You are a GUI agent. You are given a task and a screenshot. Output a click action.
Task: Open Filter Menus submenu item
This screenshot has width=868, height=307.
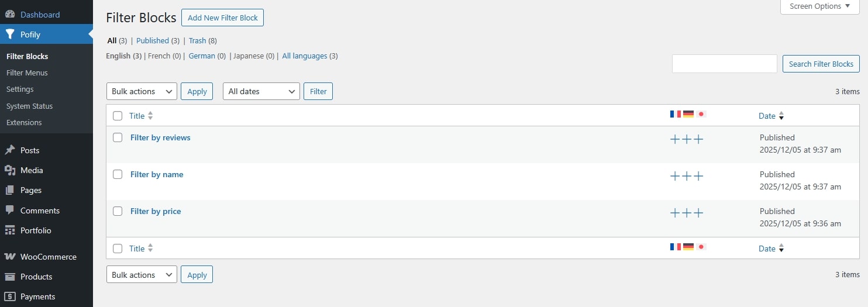tap(27, 73)
